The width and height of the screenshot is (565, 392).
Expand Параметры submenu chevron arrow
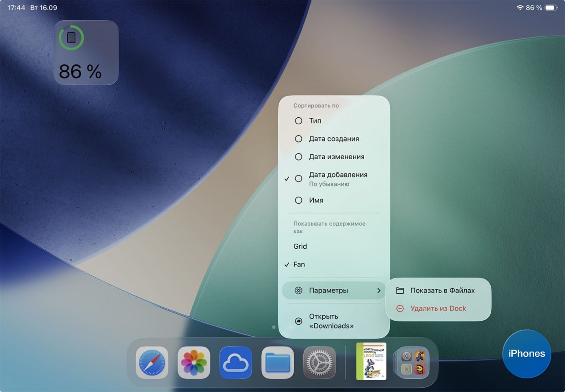pos(379,291)
